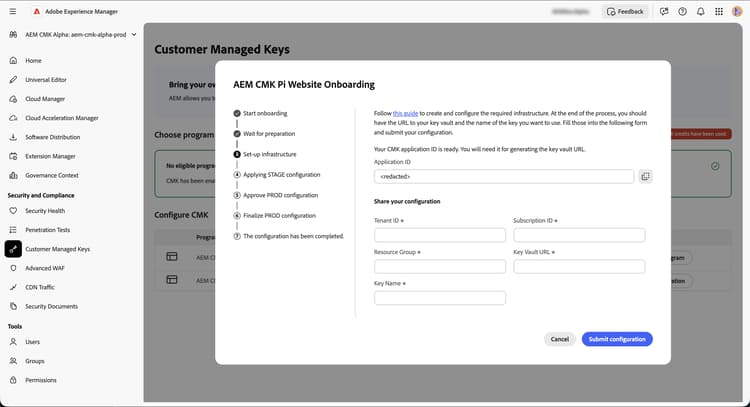Click the Universal Editor pencil icon
The width and height of the screenshot is (750, 407).
tap(13, 80)
